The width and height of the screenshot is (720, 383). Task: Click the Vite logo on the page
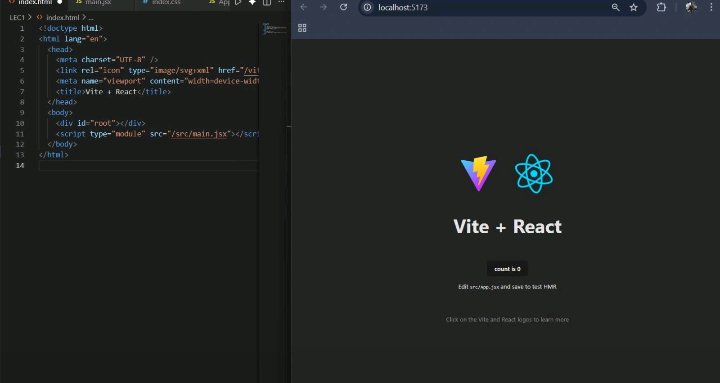[478, 173]
